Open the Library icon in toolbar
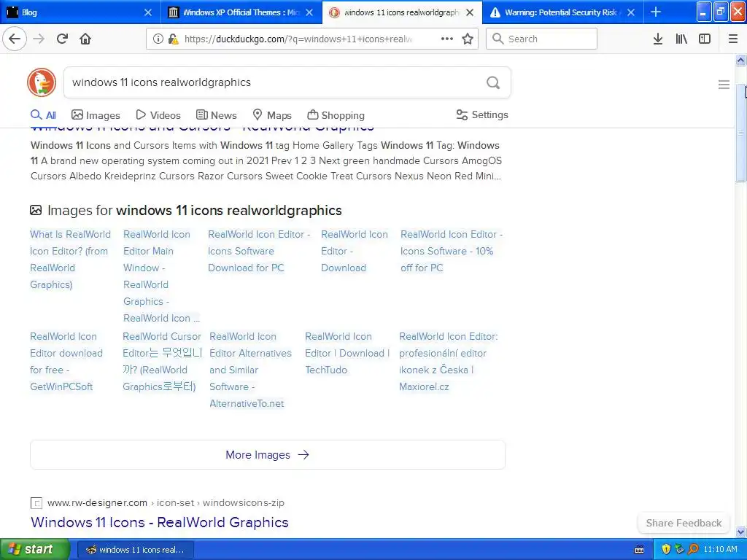Viewport: 747px width, 560px height. [681, 39]
